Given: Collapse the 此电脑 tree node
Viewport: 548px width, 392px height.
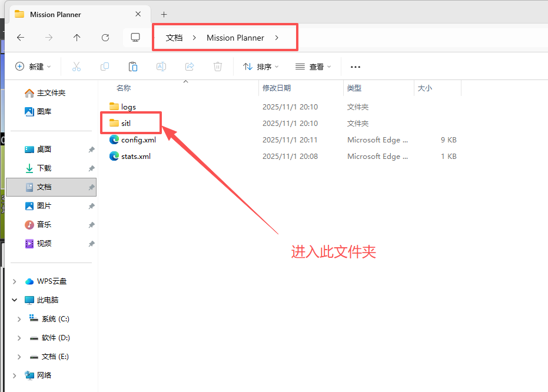Looking at the screenshot, I should pos(15,300).
